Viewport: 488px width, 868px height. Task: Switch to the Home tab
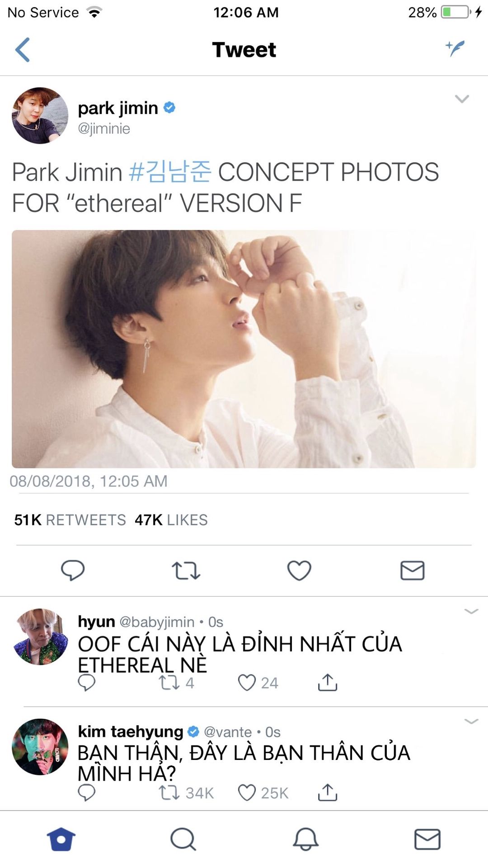(x=61, y=840)
